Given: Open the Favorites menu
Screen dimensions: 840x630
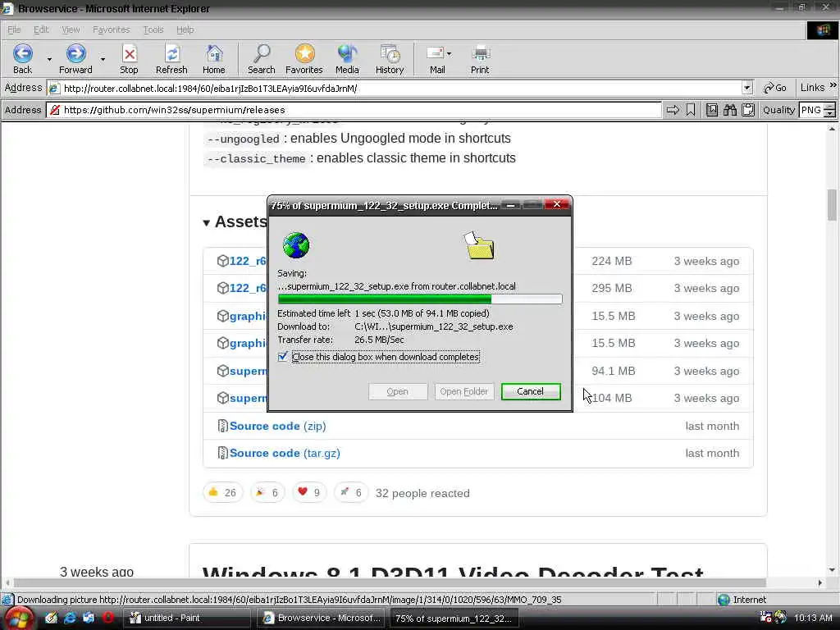Looking at the screenshot, I should coord(112,30).
